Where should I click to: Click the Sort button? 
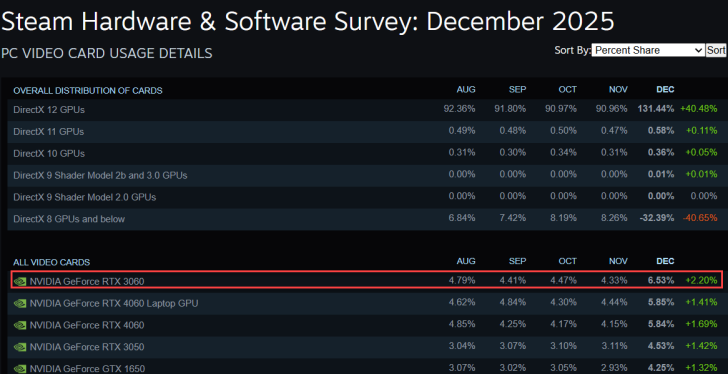(716, 50)
